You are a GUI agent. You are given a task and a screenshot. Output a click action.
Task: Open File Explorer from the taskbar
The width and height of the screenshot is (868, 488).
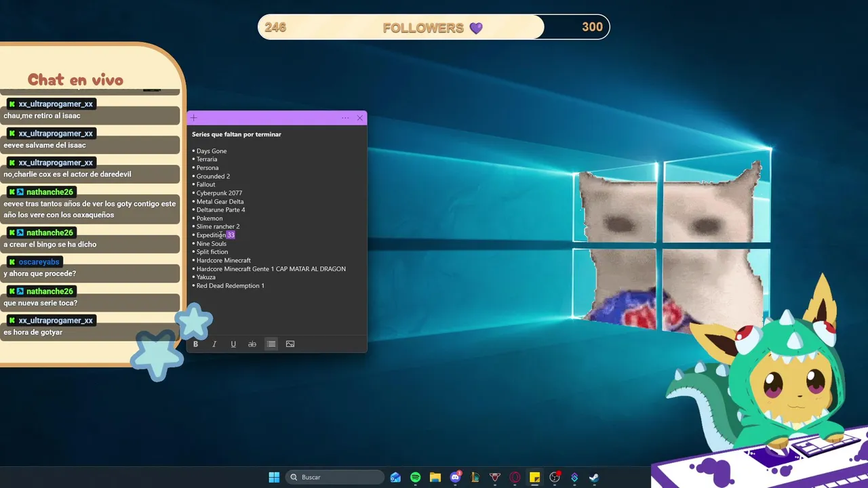click(x=435, y=477)
